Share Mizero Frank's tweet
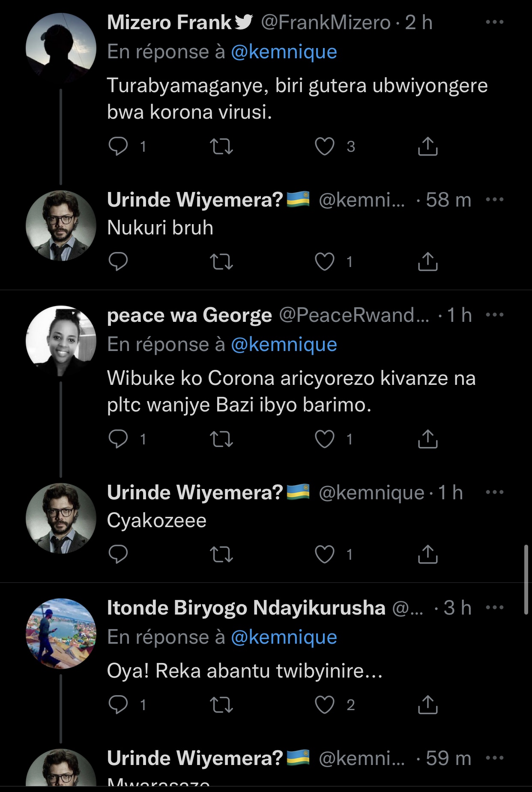This screenshot has width=532, height=792. pos(427,147)
